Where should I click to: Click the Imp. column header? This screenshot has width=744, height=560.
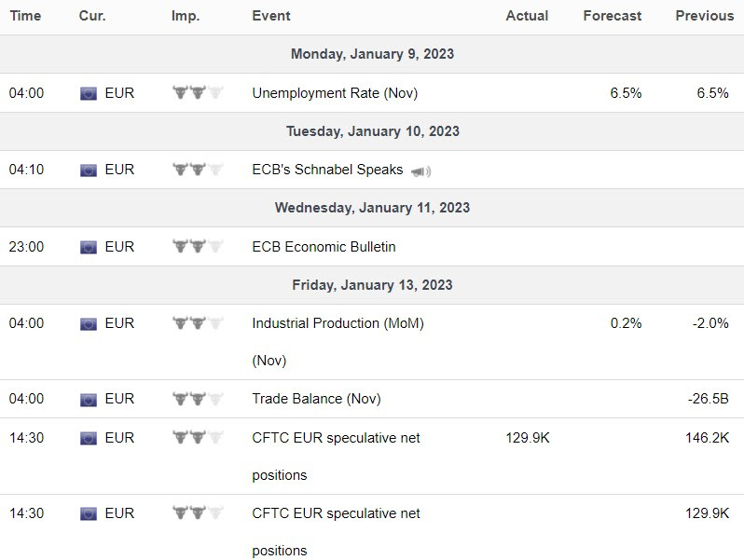tap(186, 16)
